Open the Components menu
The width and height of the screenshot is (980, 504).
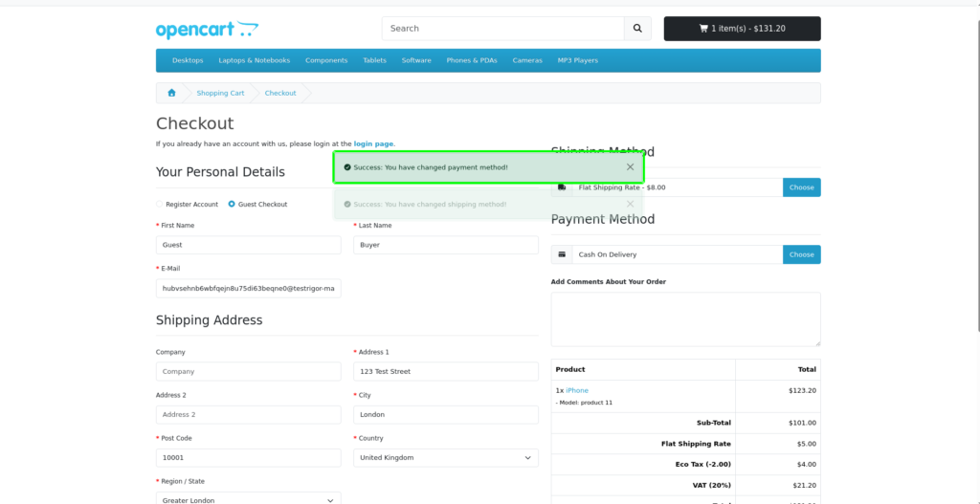[326, 60]
